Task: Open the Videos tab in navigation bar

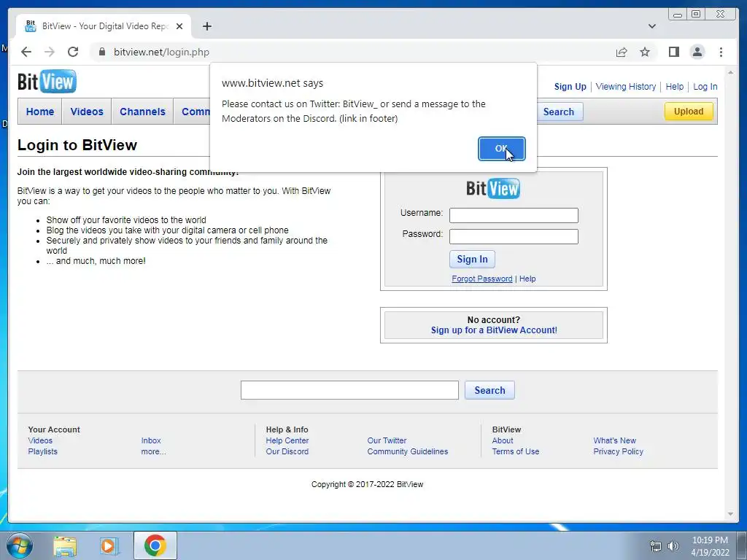Action: (87, 112)
